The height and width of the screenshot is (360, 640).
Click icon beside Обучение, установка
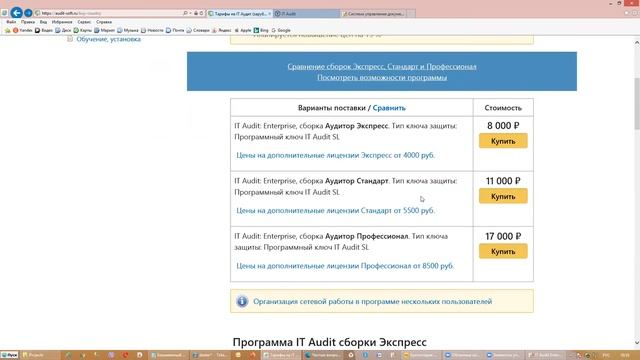pos(70,39)
